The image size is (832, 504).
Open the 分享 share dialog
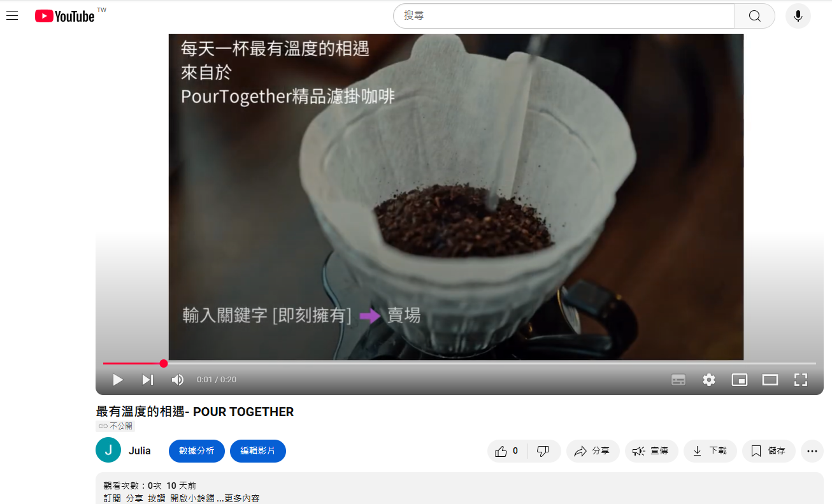click(x=592, y=451)
